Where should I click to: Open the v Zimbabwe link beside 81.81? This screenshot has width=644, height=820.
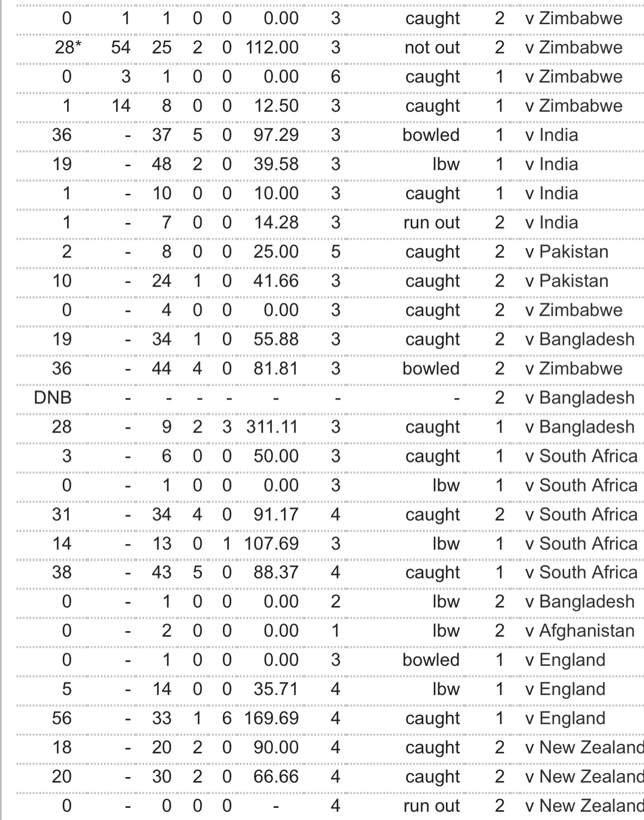(x=574, y=368)
